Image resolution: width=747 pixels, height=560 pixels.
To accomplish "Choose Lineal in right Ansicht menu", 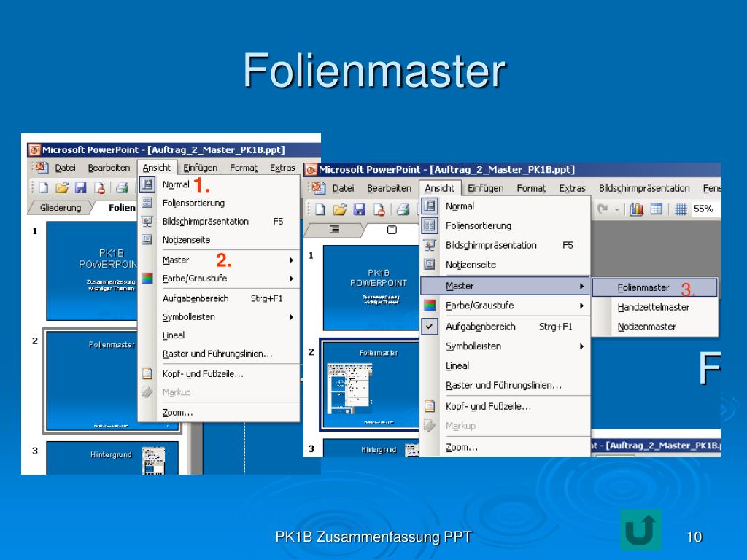I will coord(505,366).
